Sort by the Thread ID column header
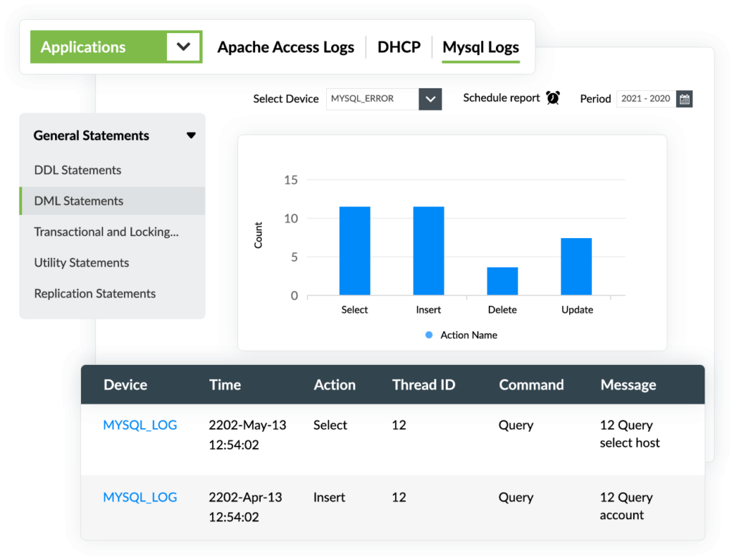The height and width of the screenshot is (560, 734). pos(424,385)
